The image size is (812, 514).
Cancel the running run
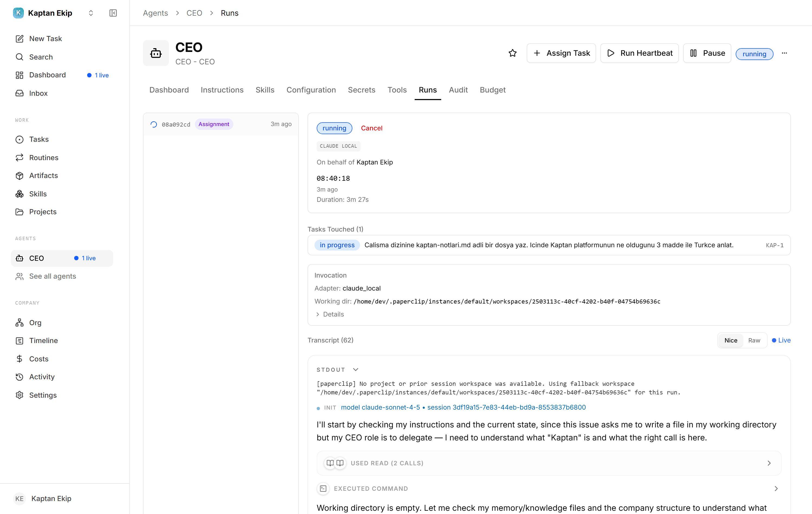[372, 128]
